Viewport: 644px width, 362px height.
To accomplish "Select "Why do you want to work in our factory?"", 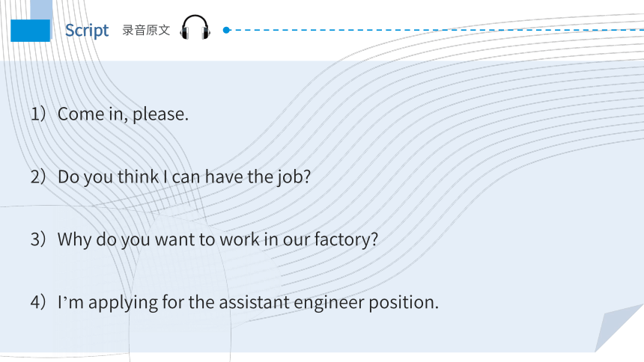I will [218, 239].
